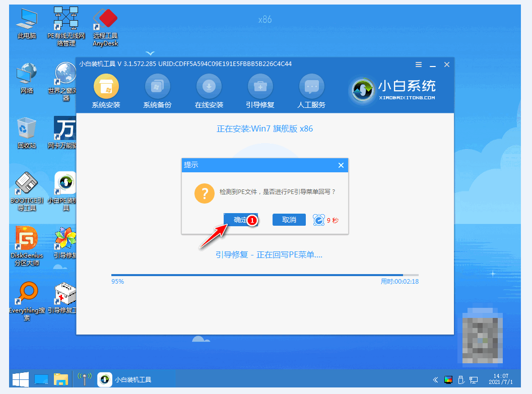Image resolution: width=532 pixels, height=394 pixels.
Task: Open 此电脑 desktop icon
Action: (x=27, y=25)
